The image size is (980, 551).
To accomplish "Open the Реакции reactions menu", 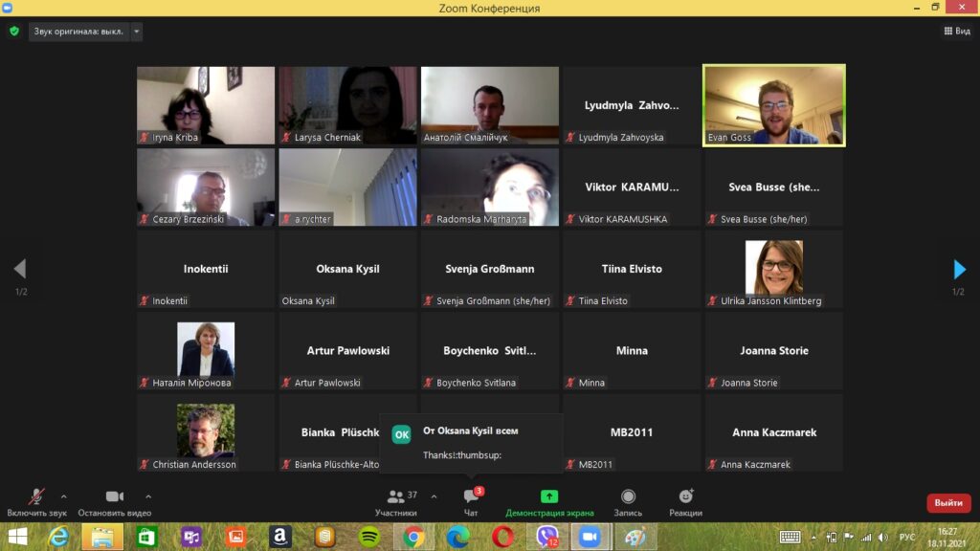I will (x=685, y=501).
